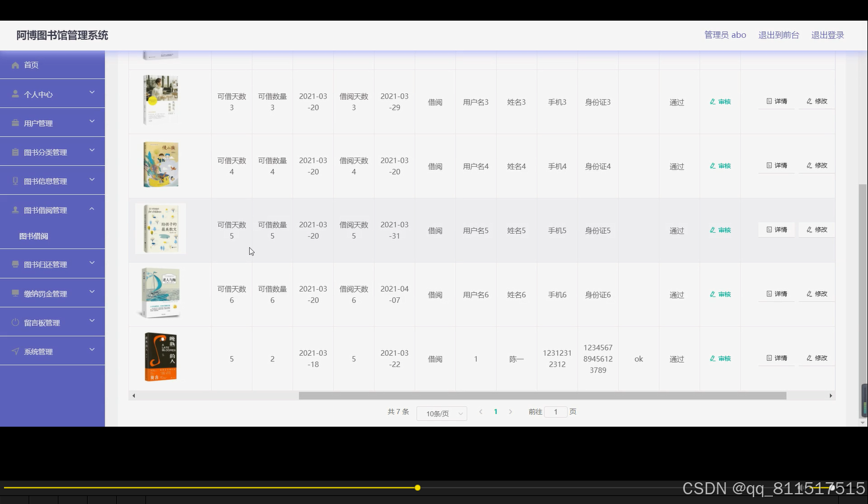The image size is (868, 504).
Task: Click the icon beside 缴纳罚金管理
Action: coord(15,293)
